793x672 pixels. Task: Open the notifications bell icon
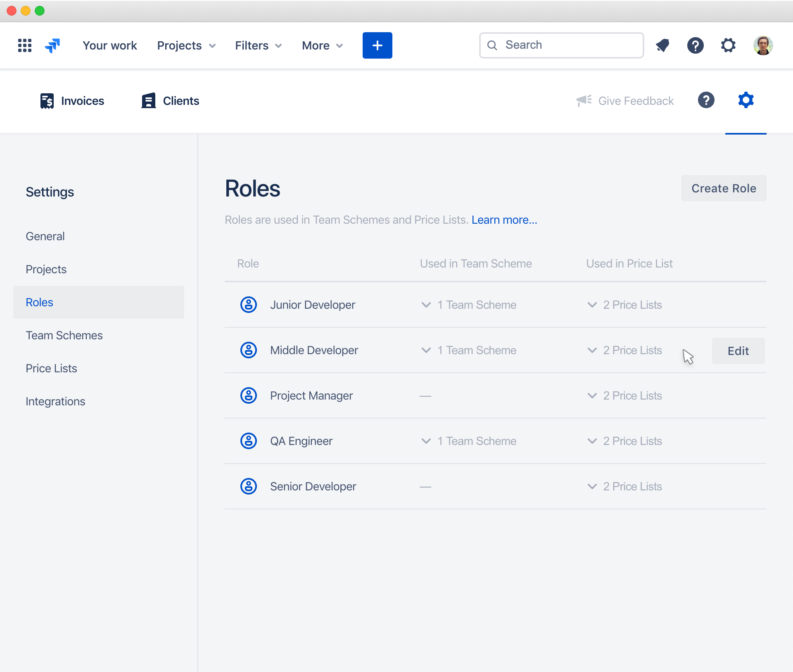tap(662, 45)
